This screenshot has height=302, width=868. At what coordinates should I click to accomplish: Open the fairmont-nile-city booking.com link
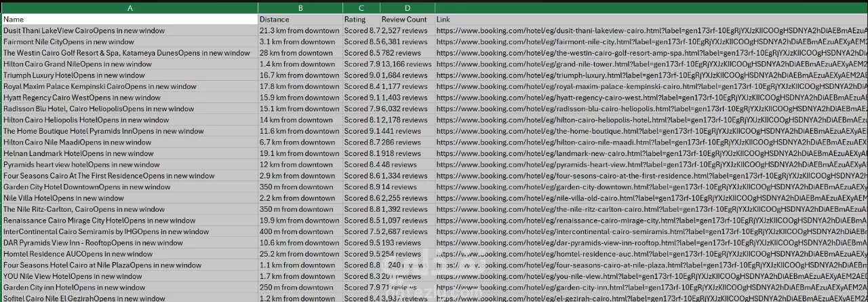click(x=651, y=41)
